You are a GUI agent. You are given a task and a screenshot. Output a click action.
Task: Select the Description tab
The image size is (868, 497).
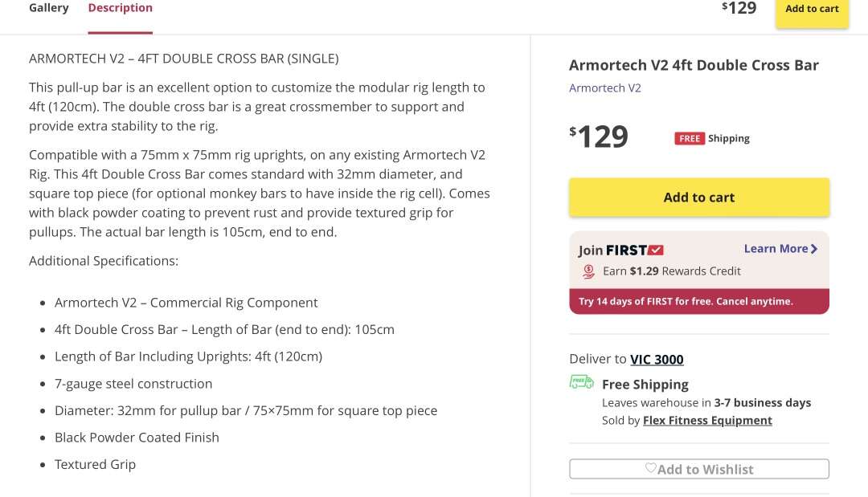click(x=120, y=8)
